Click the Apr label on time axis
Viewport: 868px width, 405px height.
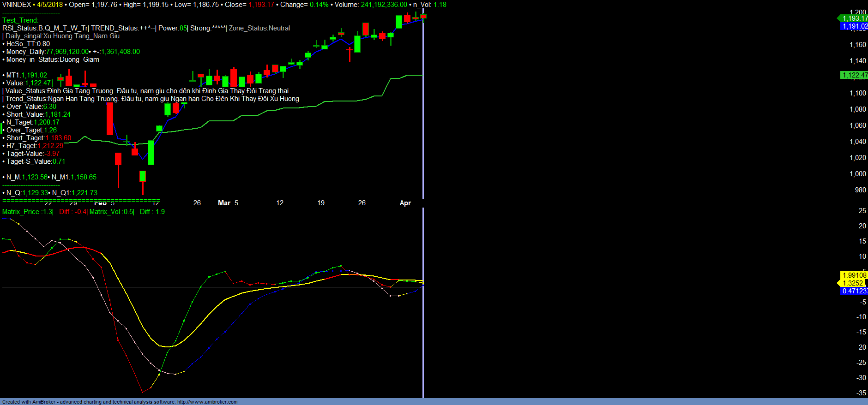click(x=405, y=203)
